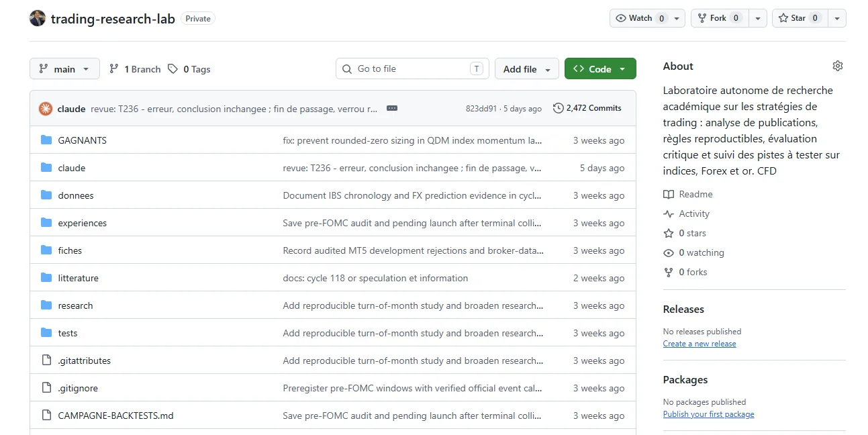868x435 pixels.
Task: Open the fiches folder
Action: tap(70, 250)
